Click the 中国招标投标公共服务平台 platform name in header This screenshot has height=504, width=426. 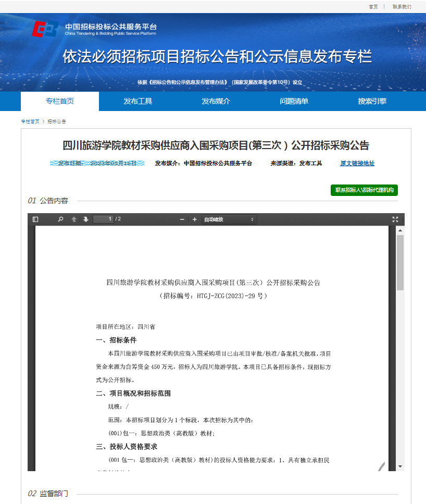tap(111, 27)
